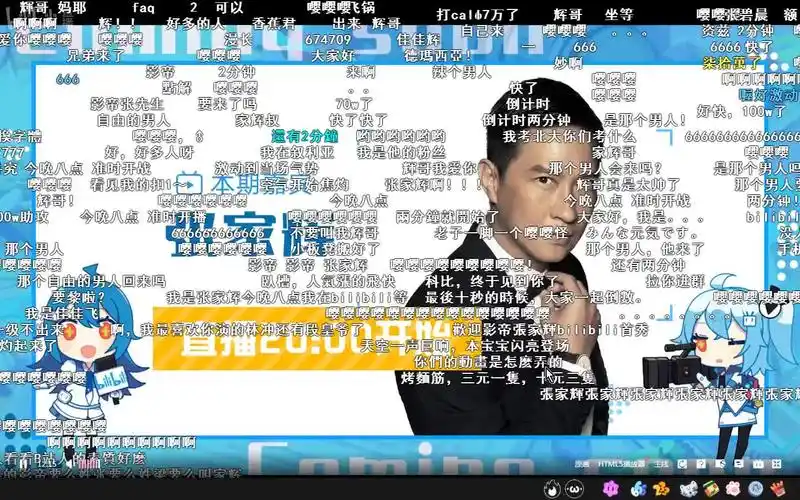Open the 原画 video quality dropdown
The image size is (800, 500).
pyautogui.click(x=582, y=464)
